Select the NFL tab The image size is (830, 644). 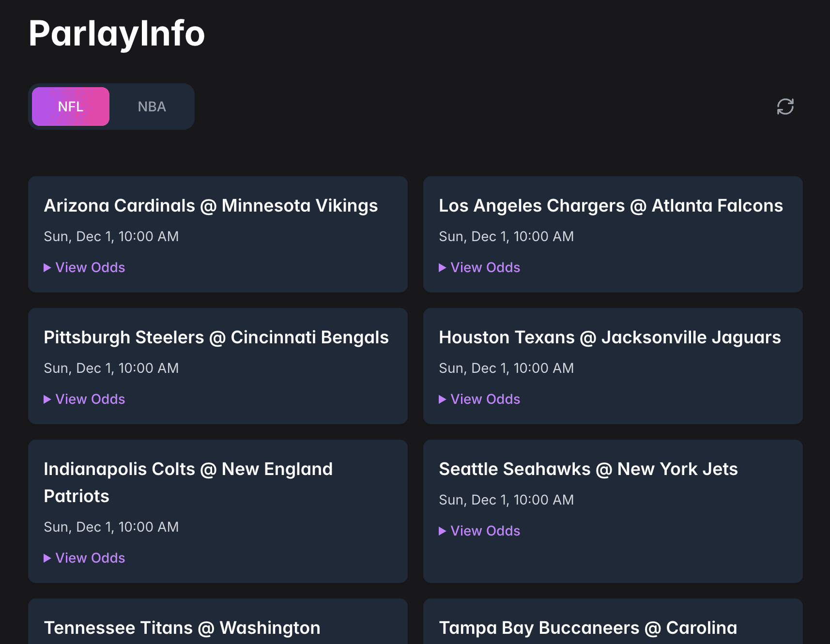[71, 107]
